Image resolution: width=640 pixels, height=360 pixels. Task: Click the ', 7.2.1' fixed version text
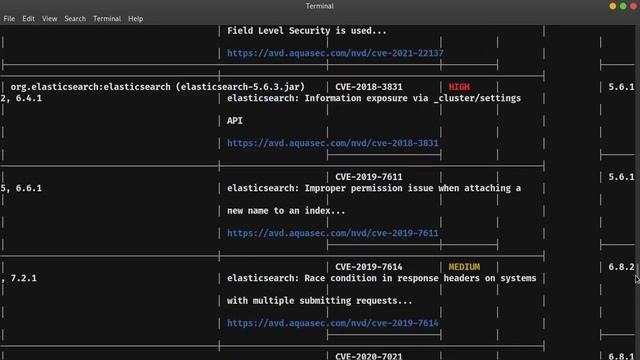[x=19, y=278]
